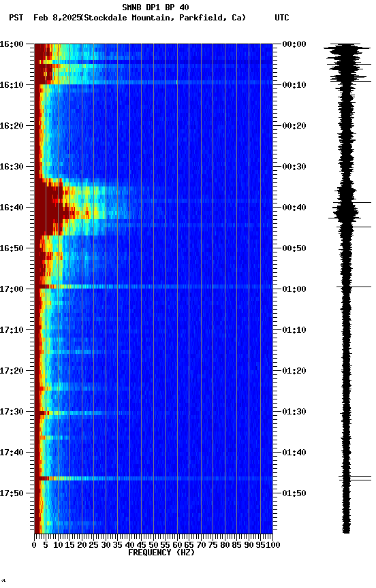This screenshot has width=376, height=588.
Task: Select the frequency axis label 20
Action: click(x=82, y=545)
